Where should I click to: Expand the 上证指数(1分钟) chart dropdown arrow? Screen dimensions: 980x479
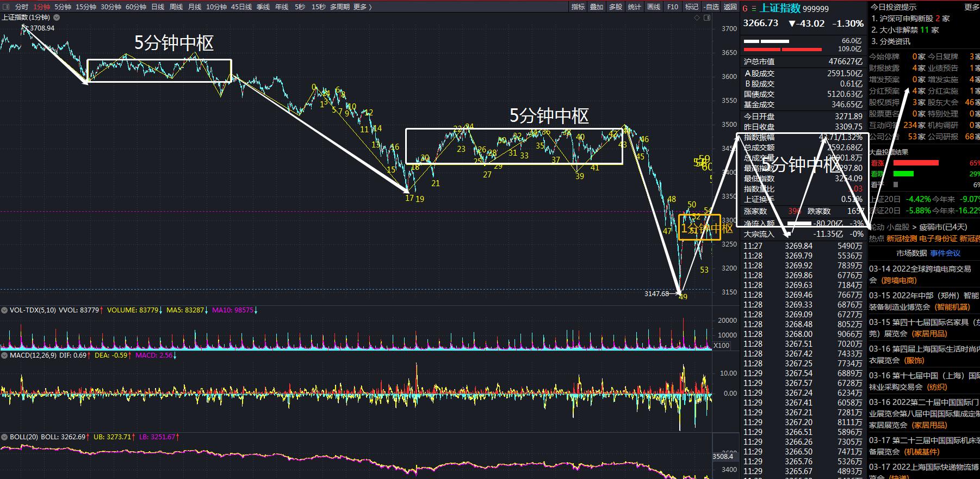pyautogui.click(x=56, y=17)
